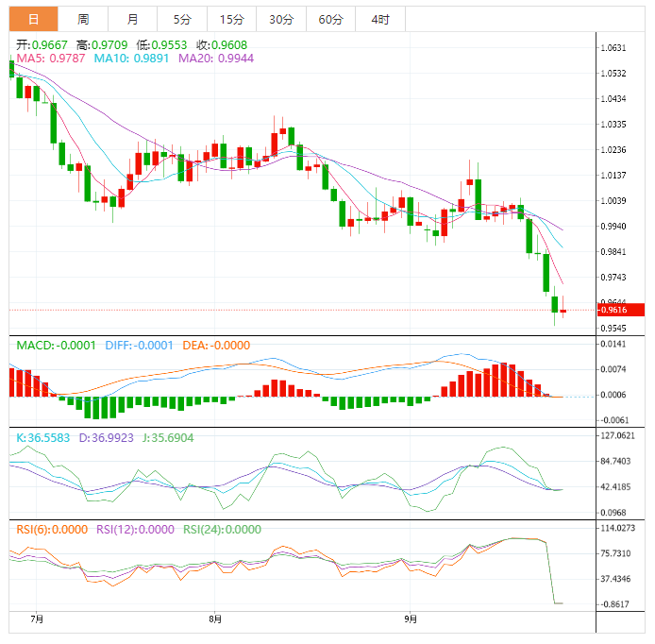
Task: Click the 114.0273 RSI axis label
Action: click(617, 528)
